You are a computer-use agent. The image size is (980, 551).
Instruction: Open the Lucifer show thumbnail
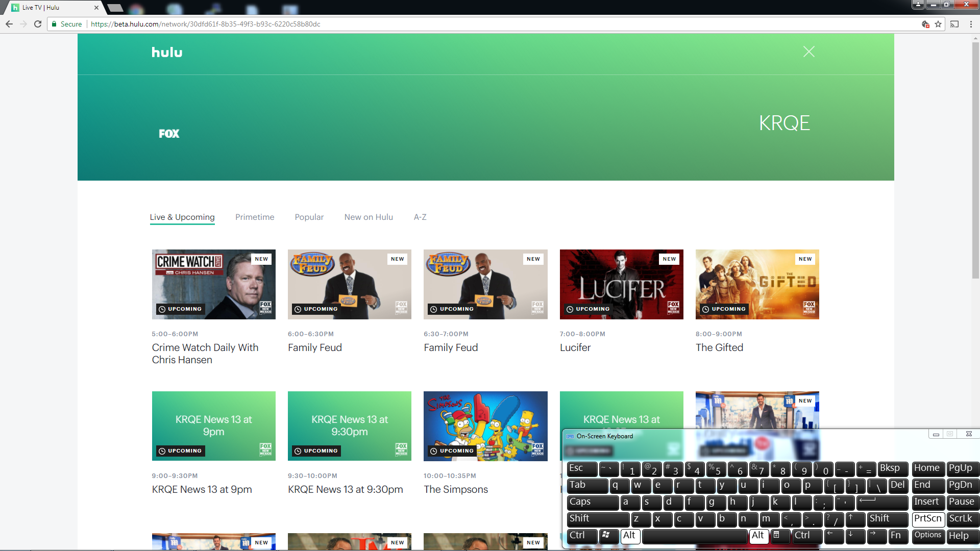click(622, 284)
